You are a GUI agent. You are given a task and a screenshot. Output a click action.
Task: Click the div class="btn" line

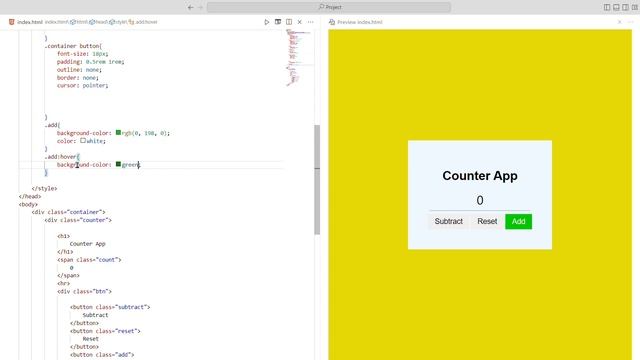(84, 291)
